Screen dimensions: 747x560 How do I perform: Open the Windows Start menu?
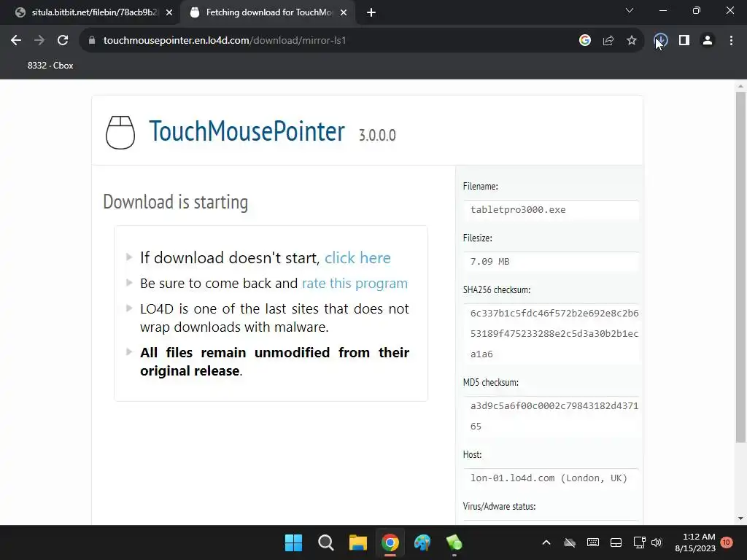(x=293, y=542)
